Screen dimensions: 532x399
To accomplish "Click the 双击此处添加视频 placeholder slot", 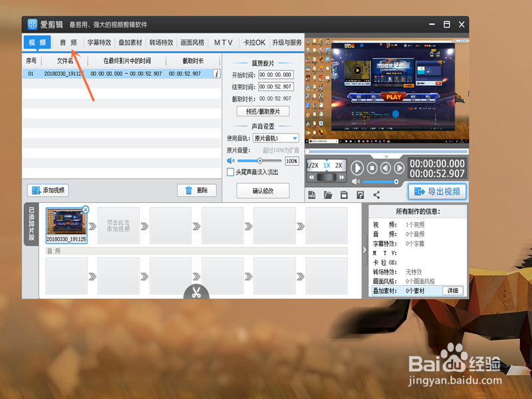I will [118, 225].
